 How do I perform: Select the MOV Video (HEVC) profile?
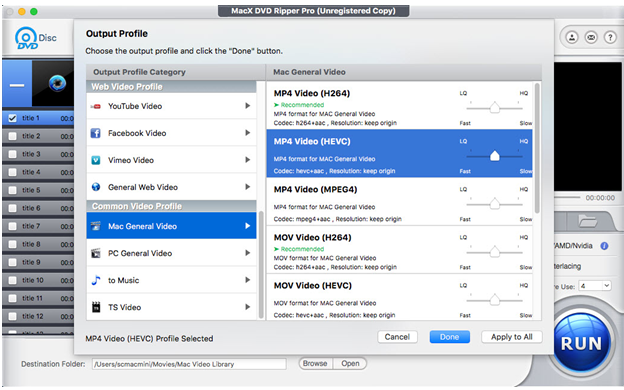399,297
